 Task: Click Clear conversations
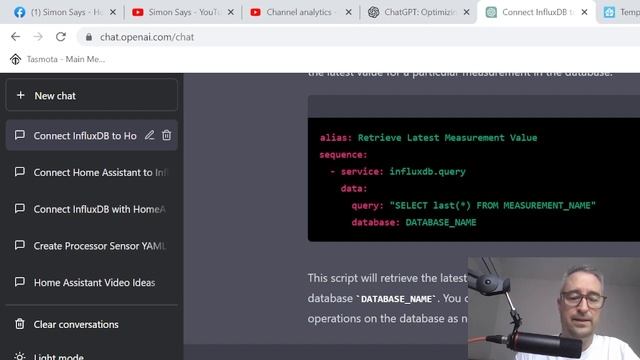tap(91, 324)
